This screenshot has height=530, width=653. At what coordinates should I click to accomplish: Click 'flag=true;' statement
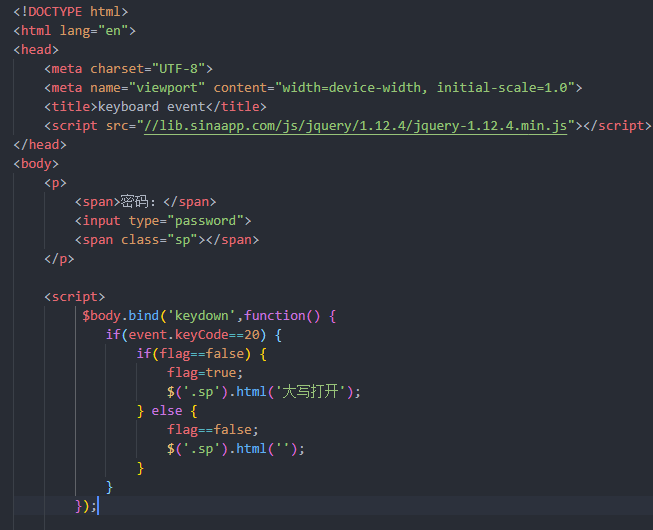[x=205, y=373]
